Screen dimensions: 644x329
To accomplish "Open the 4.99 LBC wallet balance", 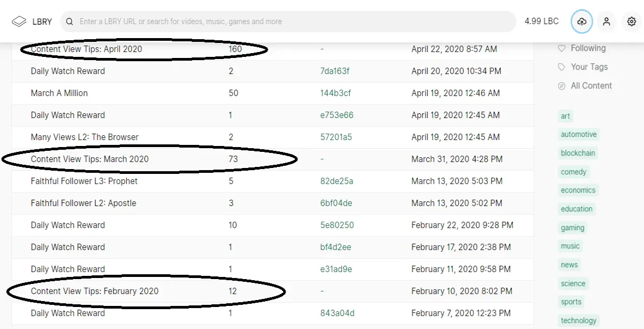I will pyautogui.click(x=541, y=21).
